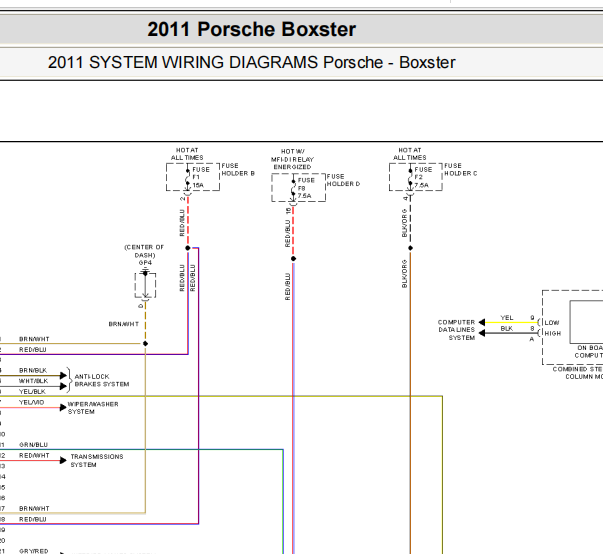Click the arrowhead pointing to TRANSMISSIONS SYSTEM

63,461
